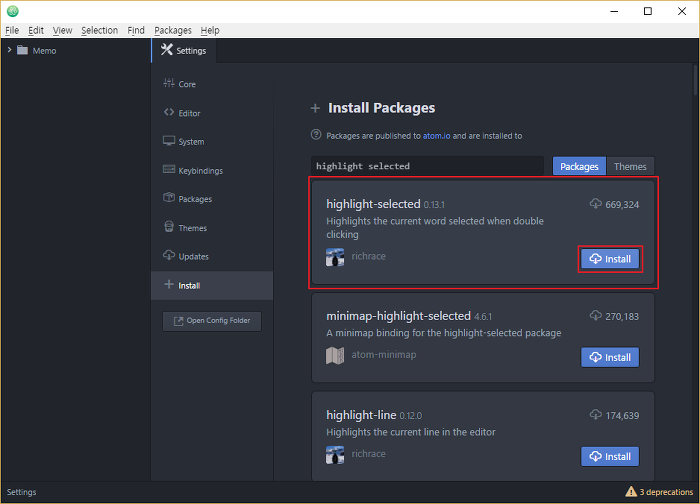Screen dimensions: 700x504
Task: Open the Find menu
Action: pyautogui.click(x=136, y=30)
